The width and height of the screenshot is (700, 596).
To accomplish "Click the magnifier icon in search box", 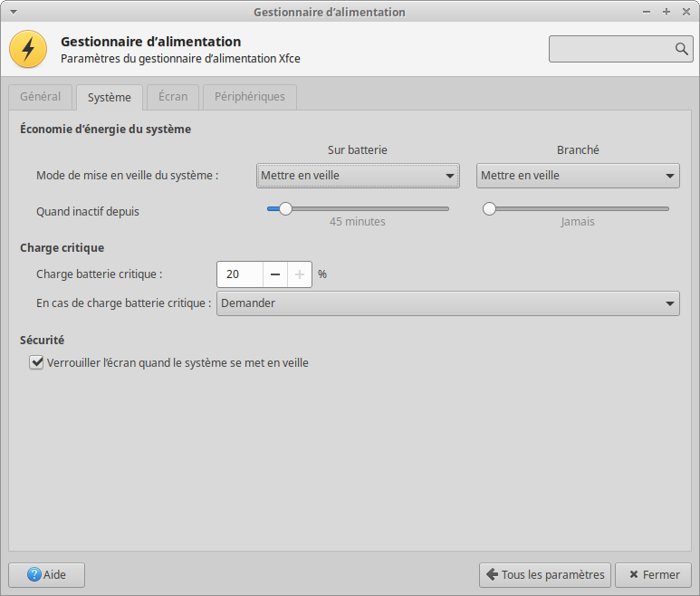I will pyautogui.click(x=681, y=49).
